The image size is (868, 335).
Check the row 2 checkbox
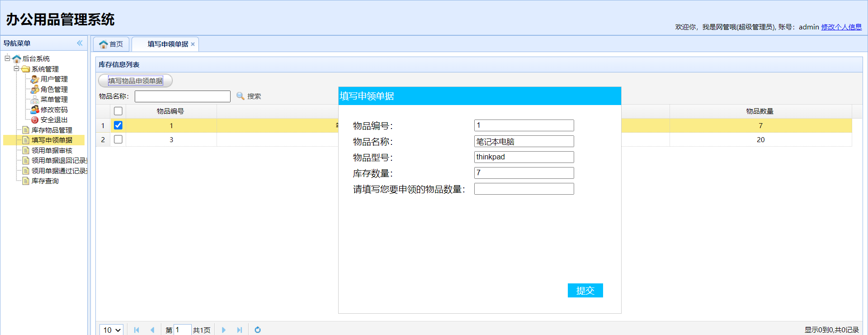(118, 139)
